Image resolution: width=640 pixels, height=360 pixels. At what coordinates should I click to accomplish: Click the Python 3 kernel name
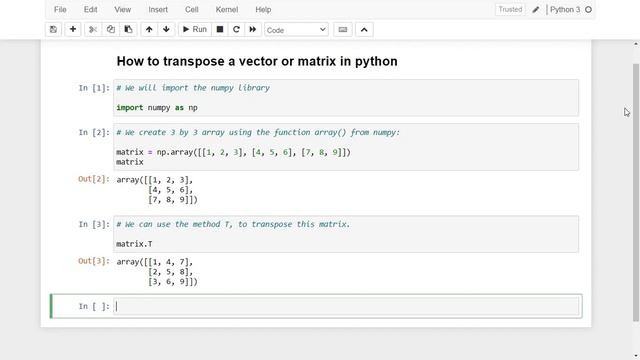pyautogui.click(x=565, y=9)
